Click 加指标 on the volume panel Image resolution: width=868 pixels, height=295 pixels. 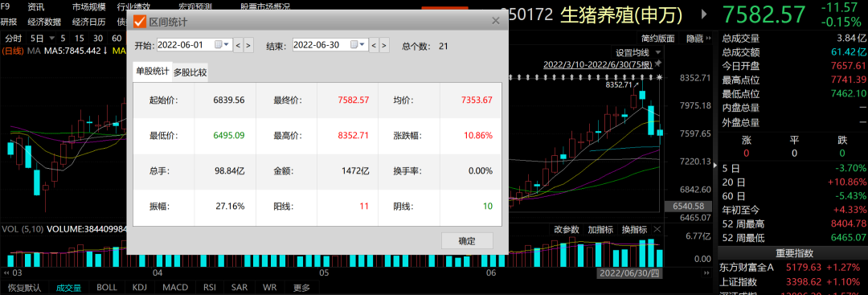[x=600, y=230]
